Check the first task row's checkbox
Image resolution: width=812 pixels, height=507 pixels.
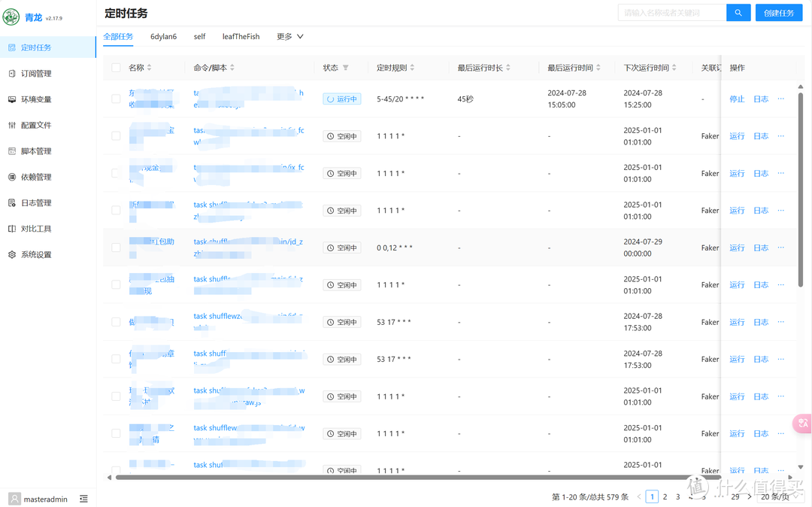point(116,99)
